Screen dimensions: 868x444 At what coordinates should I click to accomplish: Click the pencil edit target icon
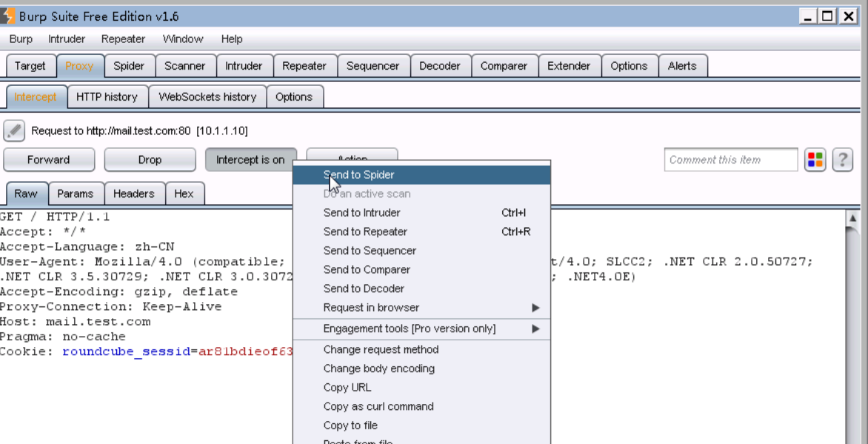pyautogui.click(x=14, y=131)
